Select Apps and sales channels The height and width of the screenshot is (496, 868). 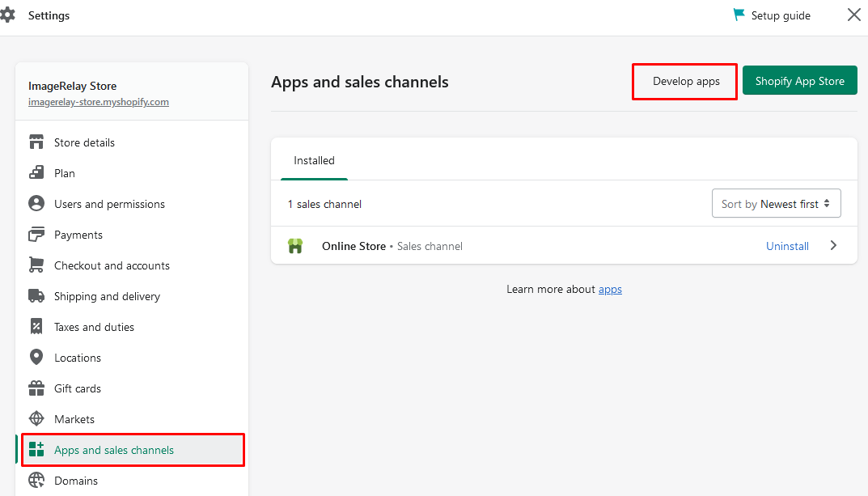pos(133,450)
